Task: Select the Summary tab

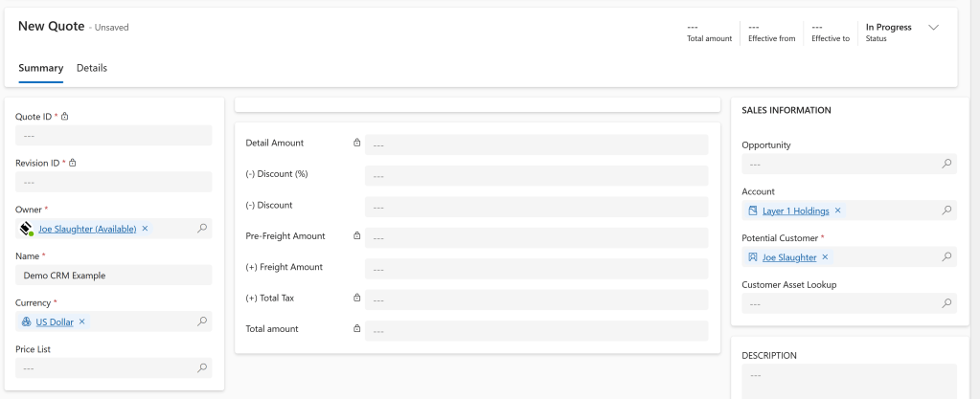Action: 40,68
